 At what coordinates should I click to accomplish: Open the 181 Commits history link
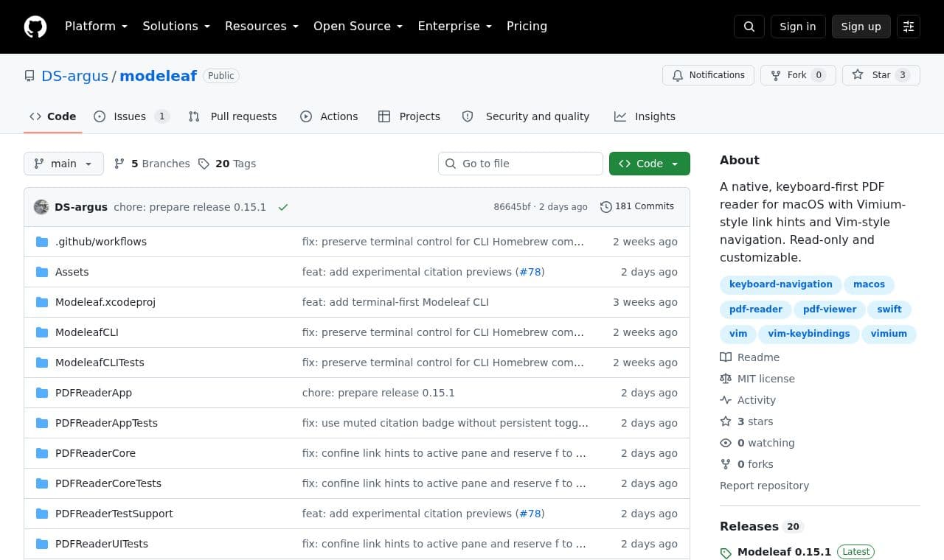637,206
